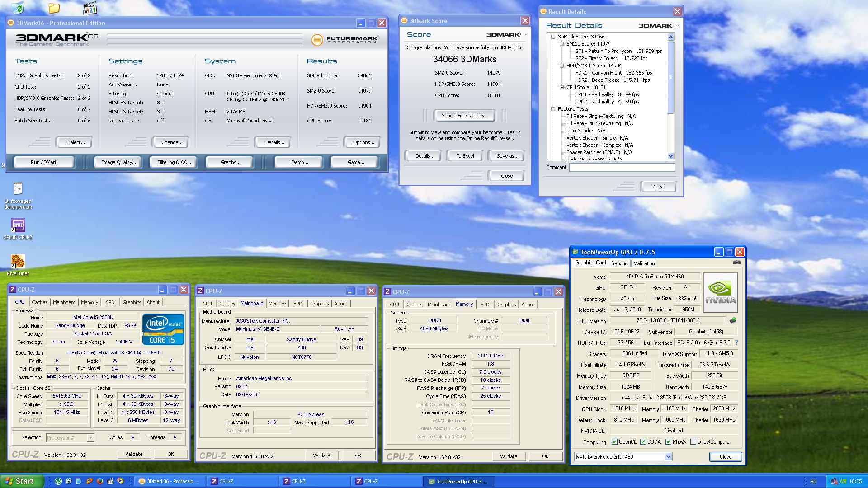The image size is (868, 488).
Task: Click bus interface question mark icon
Action: [x=736, y=343]
